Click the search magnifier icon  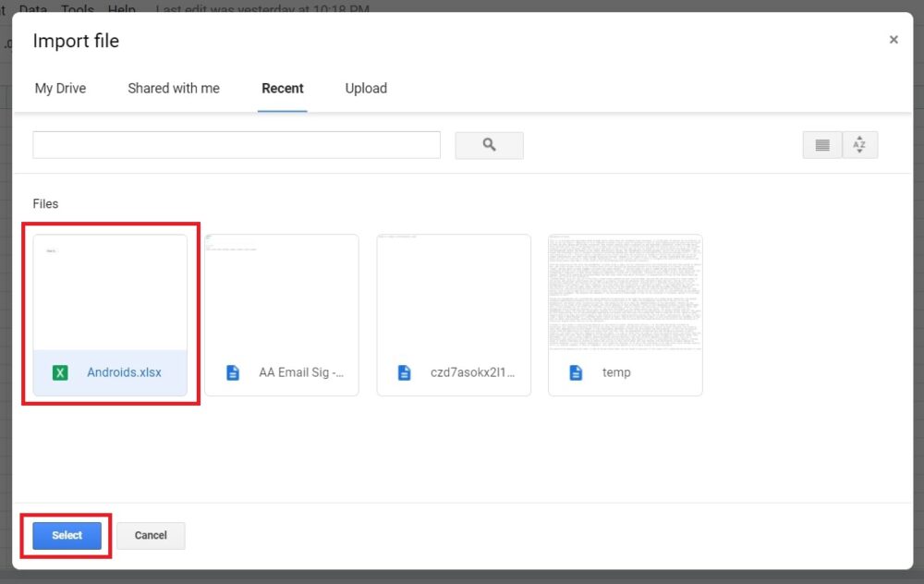coord(489,145)
